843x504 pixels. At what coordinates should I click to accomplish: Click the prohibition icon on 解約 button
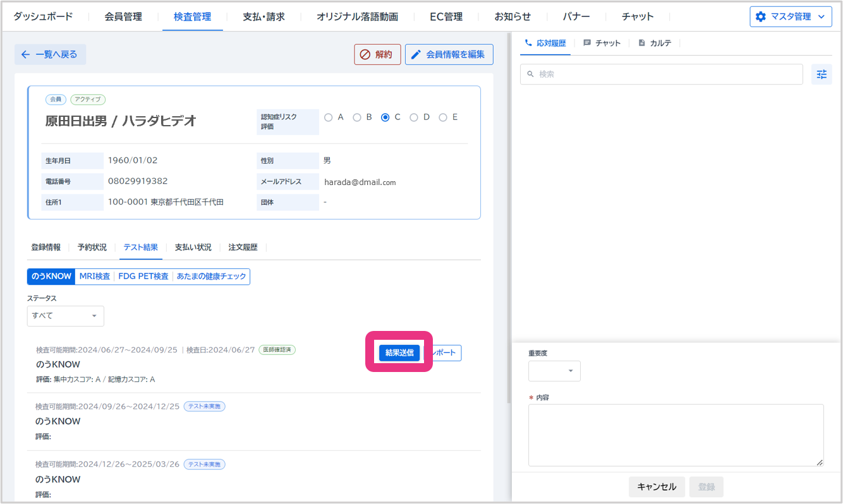[x=365, y=54]
